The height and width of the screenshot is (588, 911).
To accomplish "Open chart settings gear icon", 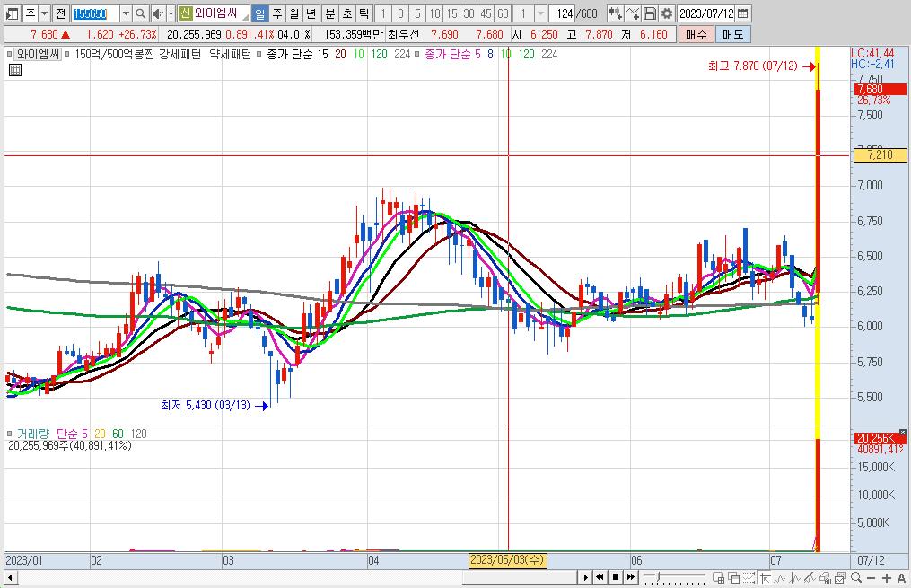I will (x=667, y=13).
